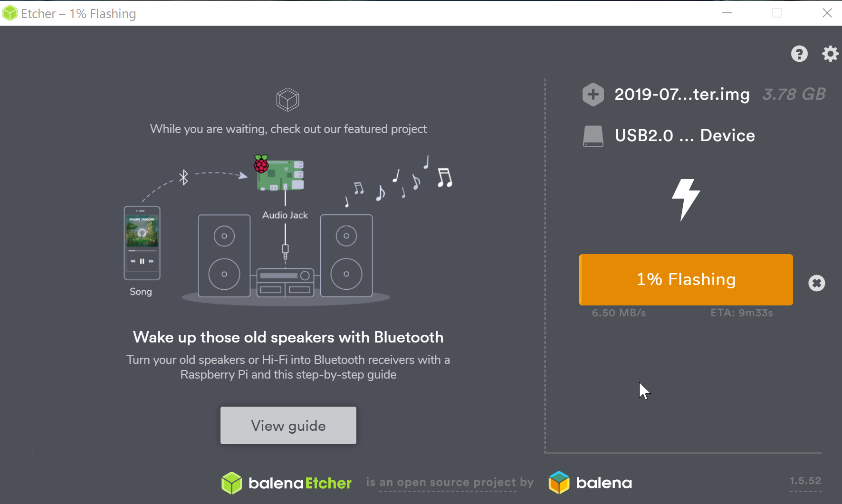Click the Bluetooth symbol in illustration
This screenshot has height=504, width=842.
(x=183, y=178)
